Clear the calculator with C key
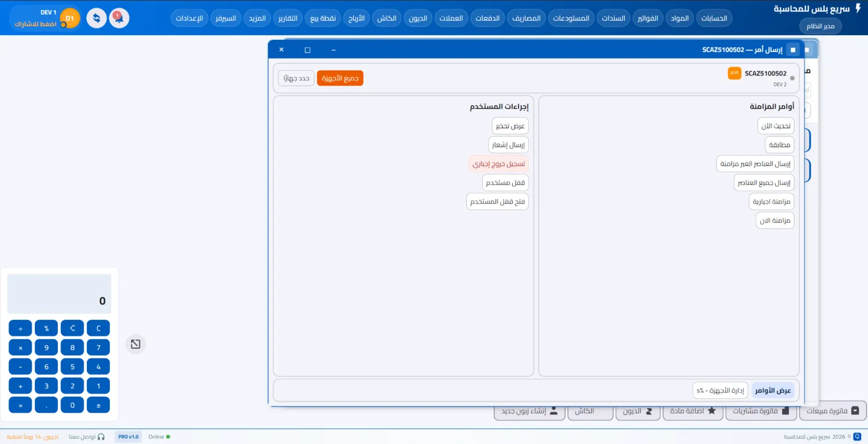Viewport: 868px width, 444px height. 98,328
